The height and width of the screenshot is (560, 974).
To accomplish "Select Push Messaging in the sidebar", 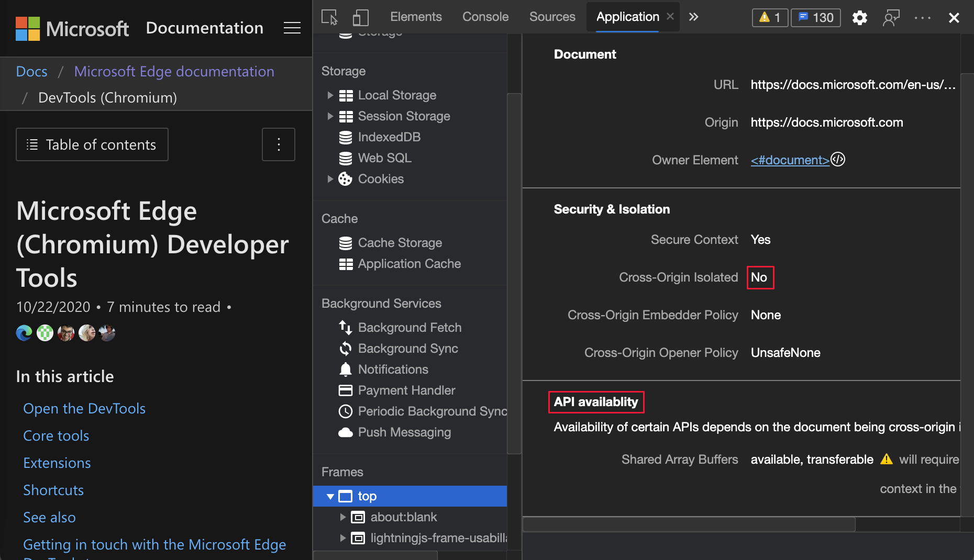I will [x=404, y=432].
